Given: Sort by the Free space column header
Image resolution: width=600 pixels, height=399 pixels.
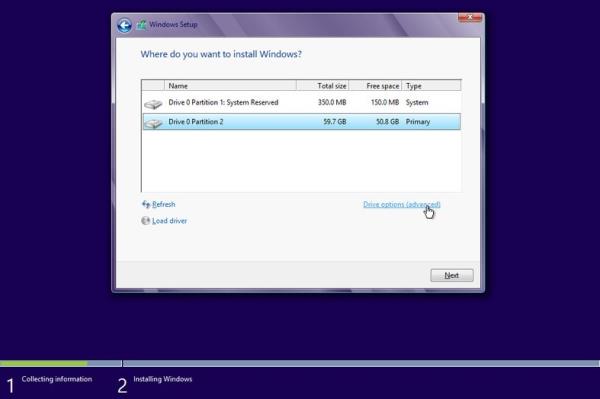Looking at the screenshot, I should [x=375, y=86].
